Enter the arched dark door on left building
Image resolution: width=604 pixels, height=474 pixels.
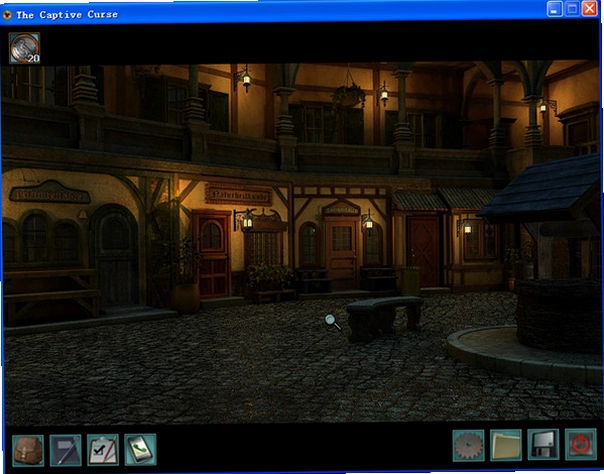[x=114, y=257]
